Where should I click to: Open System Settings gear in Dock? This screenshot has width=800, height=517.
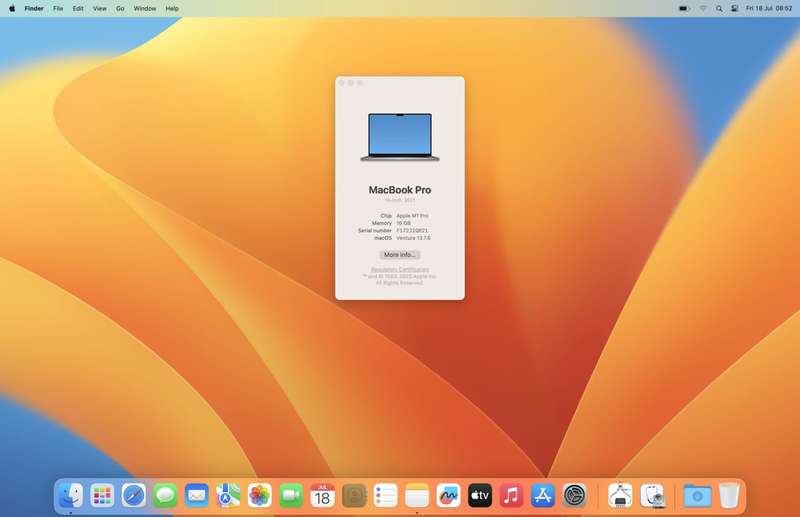click(574, 495)
